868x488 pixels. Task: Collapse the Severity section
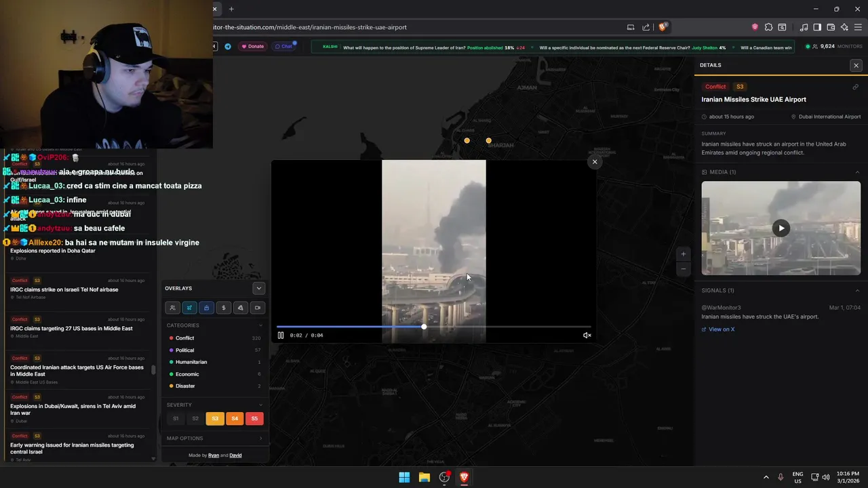tap(260, 405)
